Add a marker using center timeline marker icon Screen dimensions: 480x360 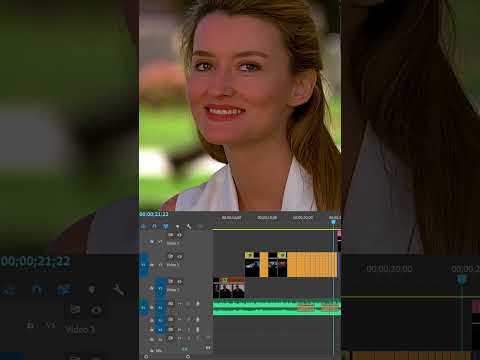(x=177, y=226)
